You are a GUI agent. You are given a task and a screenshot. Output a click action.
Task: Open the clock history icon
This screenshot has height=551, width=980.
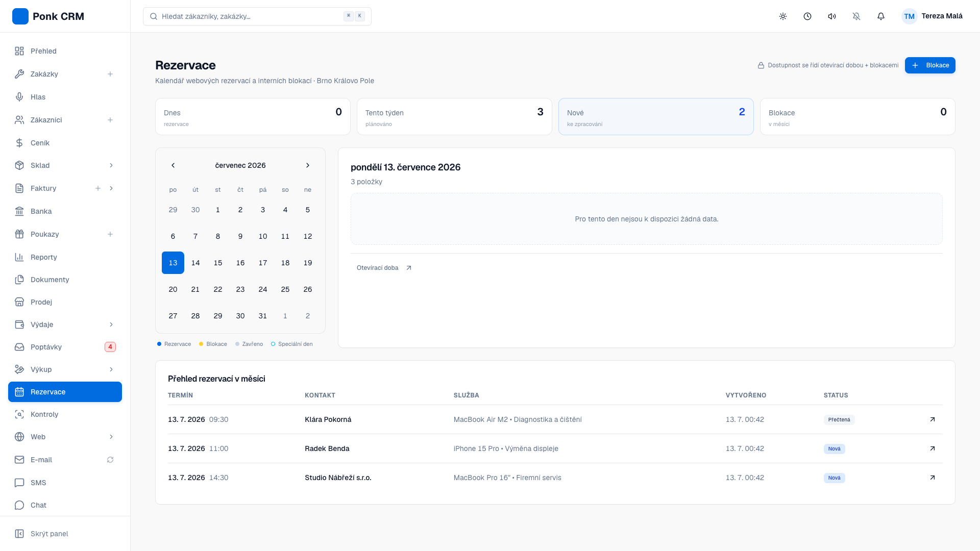tap(807, 16)
